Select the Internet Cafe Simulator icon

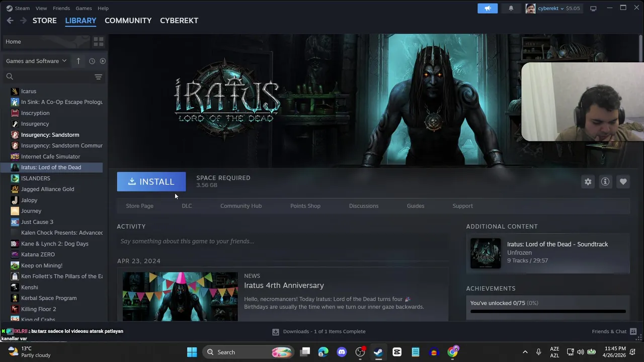point(15,156)
